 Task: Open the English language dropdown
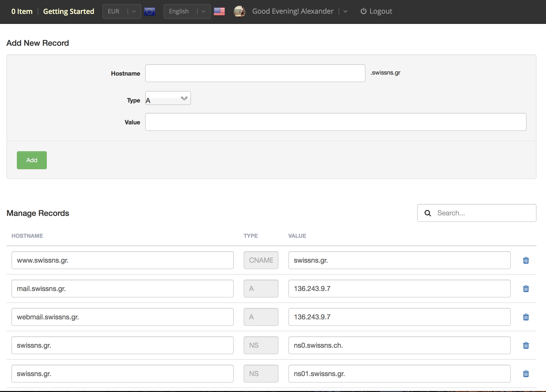point(187,11)
